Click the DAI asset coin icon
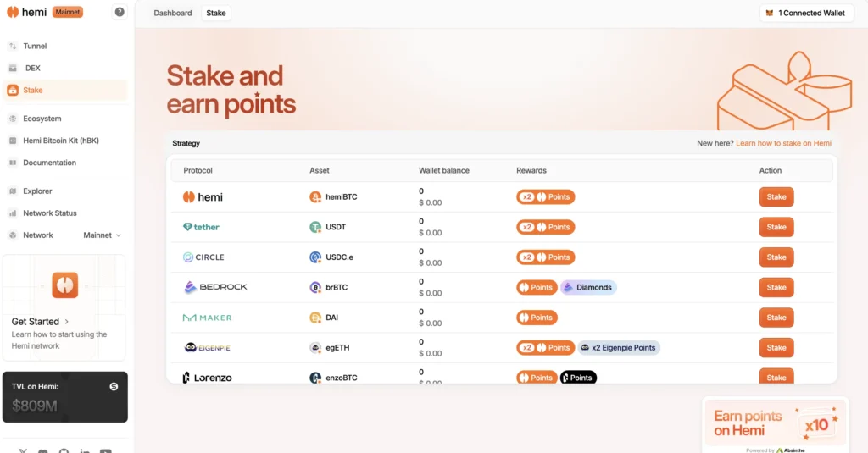The height and width of the screenshot is (453, 868). 315,318
